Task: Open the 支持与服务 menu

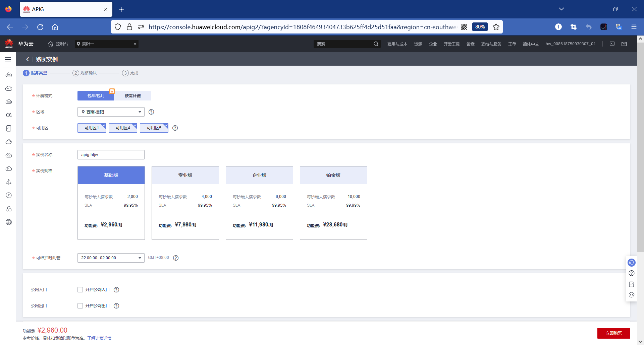Action: (491, 44)
